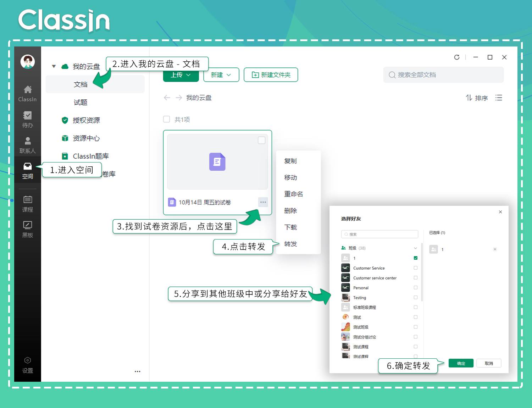This screenshot has width=532, height=408.
Task: Click the 我的云盘 breadcrumb link
Action: pos(199,98)
